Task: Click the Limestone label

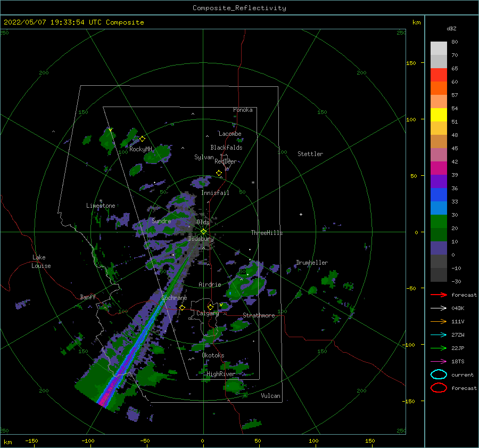Action: point(101,206)
